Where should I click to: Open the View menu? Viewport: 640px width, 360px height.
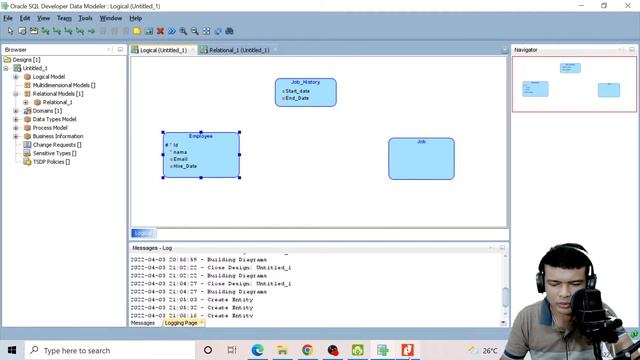43,18
